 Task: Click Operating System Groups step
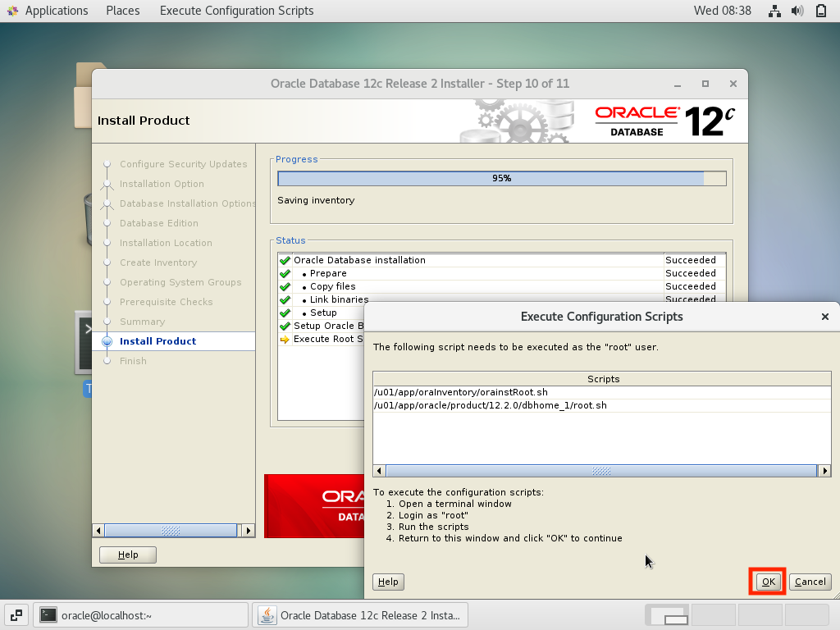pyautogui.click(x=180, y=282)
